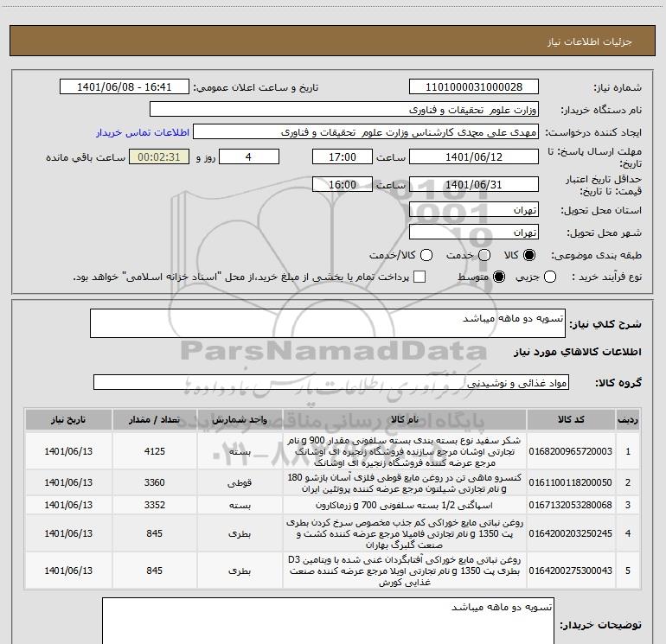666x644 pixels.
Task: Click product code 0161100118200050
Action: [x=571, y=482]
